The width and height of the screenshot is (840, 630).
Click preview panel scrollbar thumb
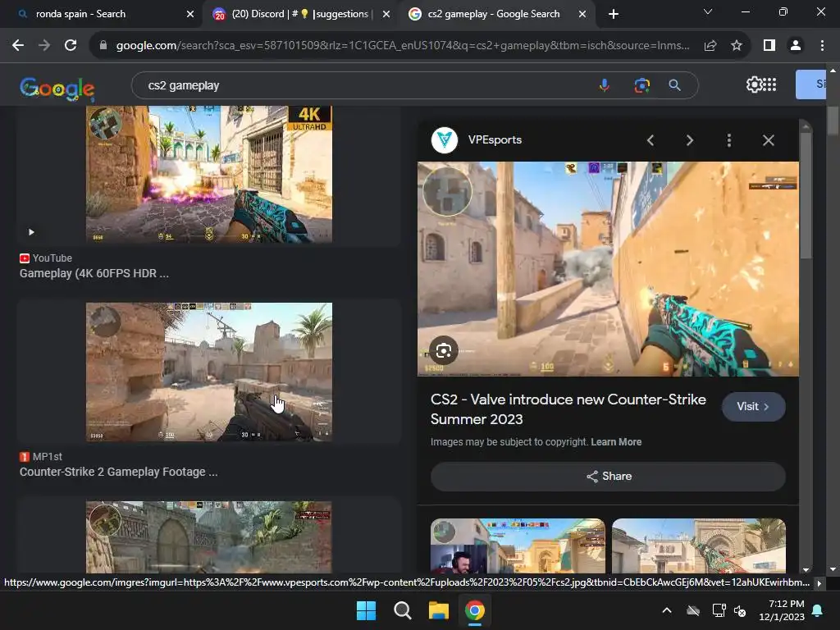806,196
